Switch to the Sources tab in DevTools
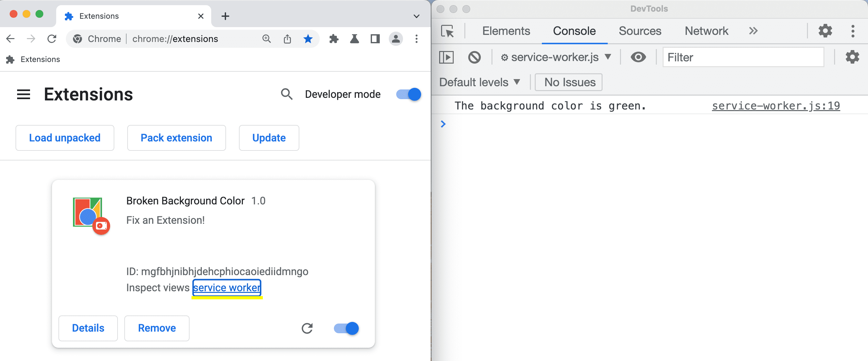Screen dimensions: 868x361 (640, 30)
